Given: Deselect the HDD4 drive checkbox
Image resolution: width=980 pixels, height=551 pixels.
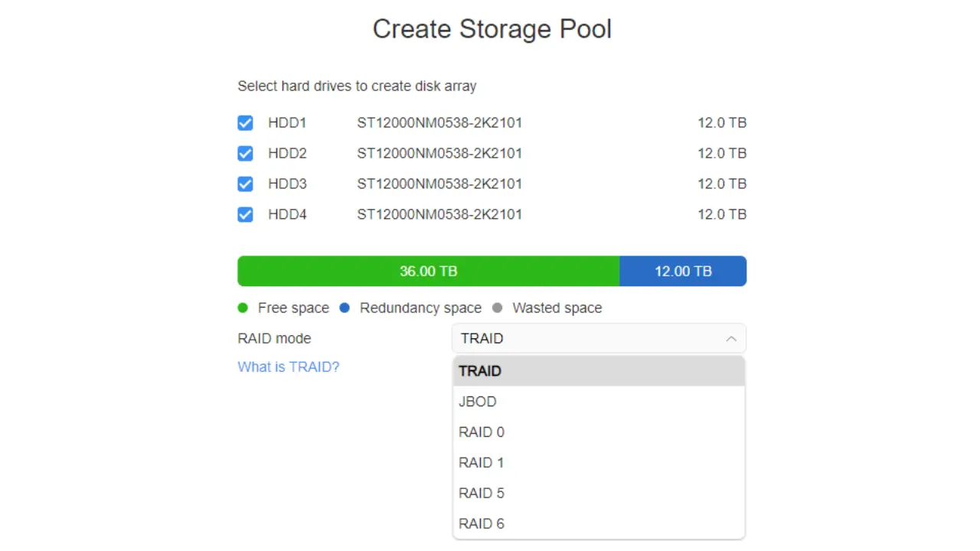Looking at the screenshot, I should [245, 215].
